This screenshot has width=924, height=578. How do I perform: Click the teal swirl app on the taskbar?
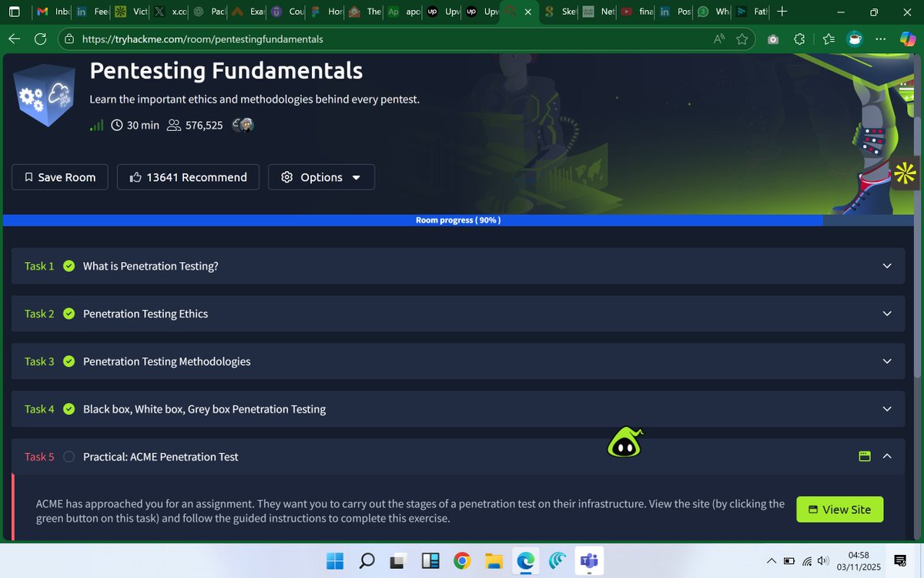(x=557, y=561)
